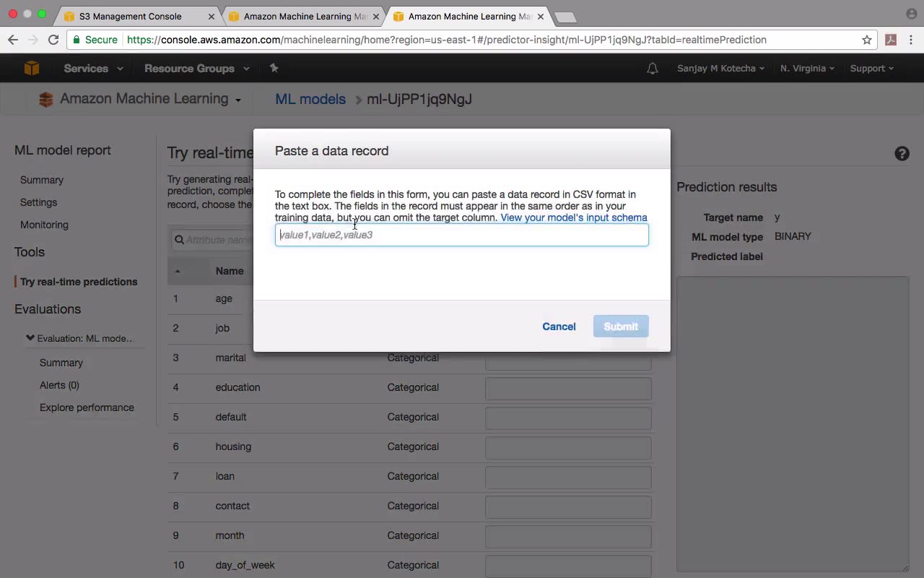Click the Chrome profile icon
The image size is (924, 578).
click(x=911, y=14)
